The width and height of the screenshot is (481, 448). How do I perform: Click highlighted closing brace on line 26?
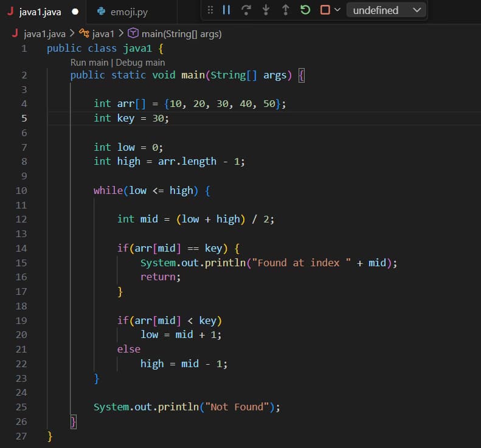74,422
